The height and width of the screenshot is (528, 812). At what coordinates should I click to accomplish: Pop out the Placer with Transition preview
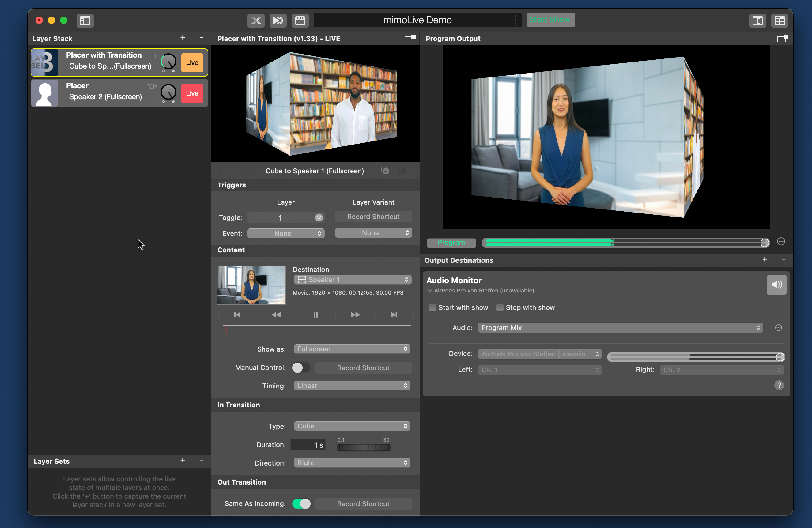[410, 39]
